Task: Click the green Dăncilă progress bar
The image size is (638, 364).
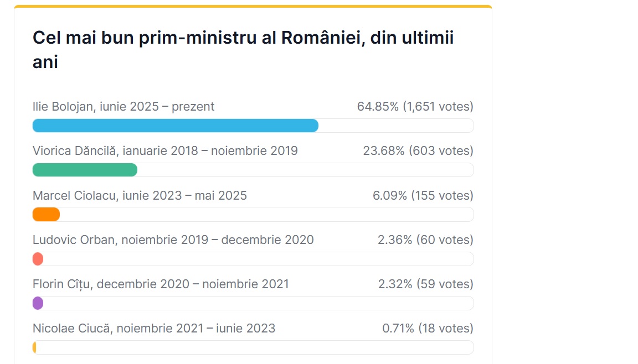Action: pyautogui.click(x=85, y=170)
